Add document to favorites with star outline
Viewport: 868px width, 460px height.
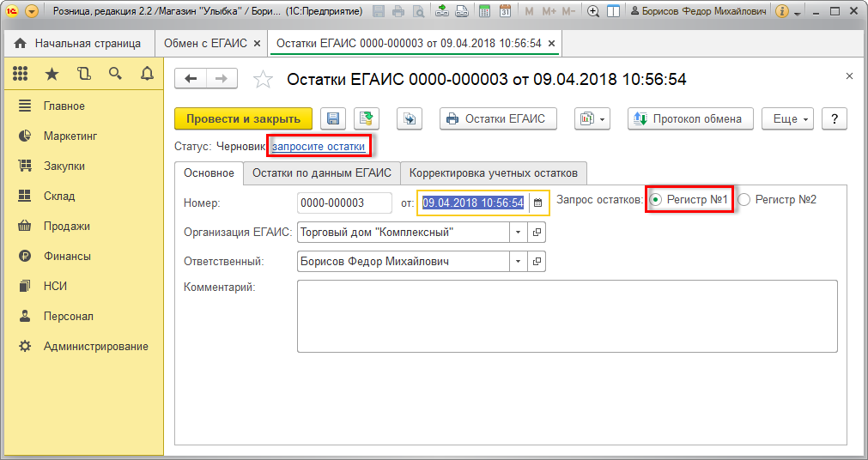click(263, 79)
